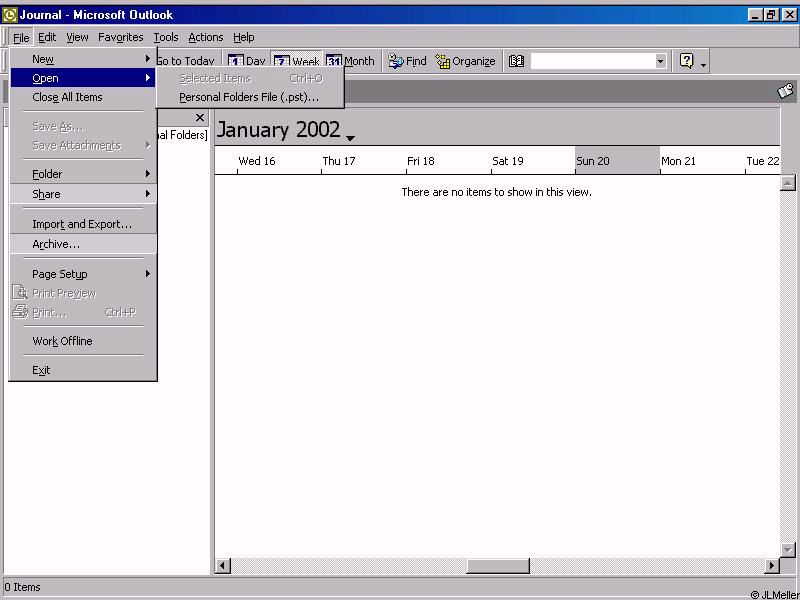Select the Open menu entry

click(x=83, y=78)
